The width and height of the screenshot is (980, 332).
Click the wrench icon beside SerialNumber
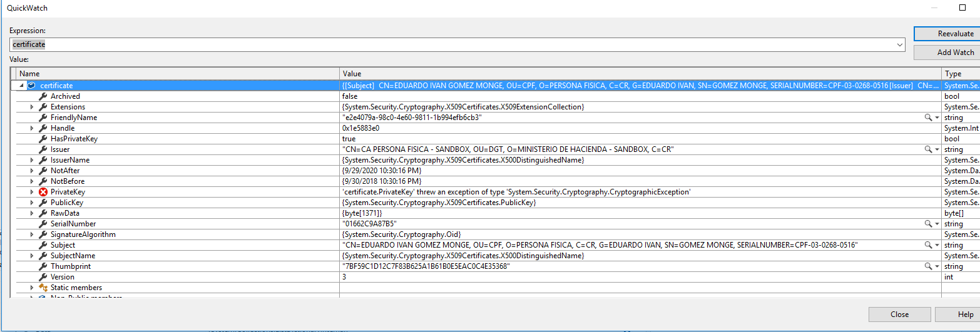click(43, 224)
